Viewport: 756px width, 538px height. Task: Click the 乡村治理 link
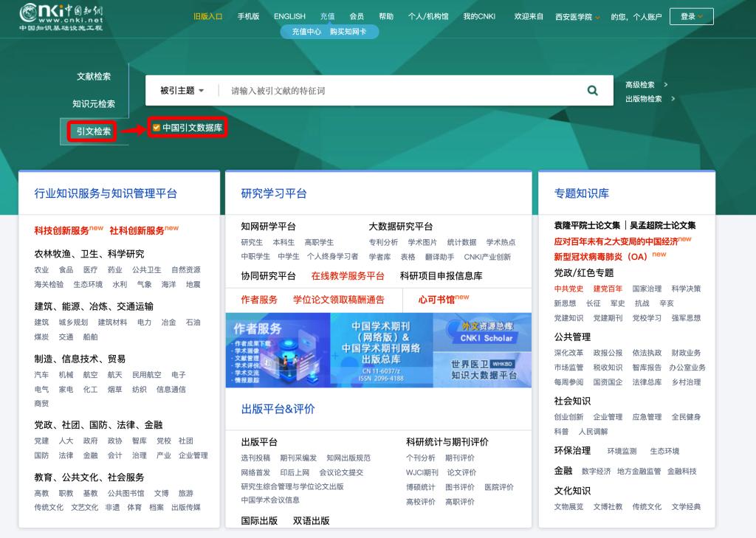point(686,382)
